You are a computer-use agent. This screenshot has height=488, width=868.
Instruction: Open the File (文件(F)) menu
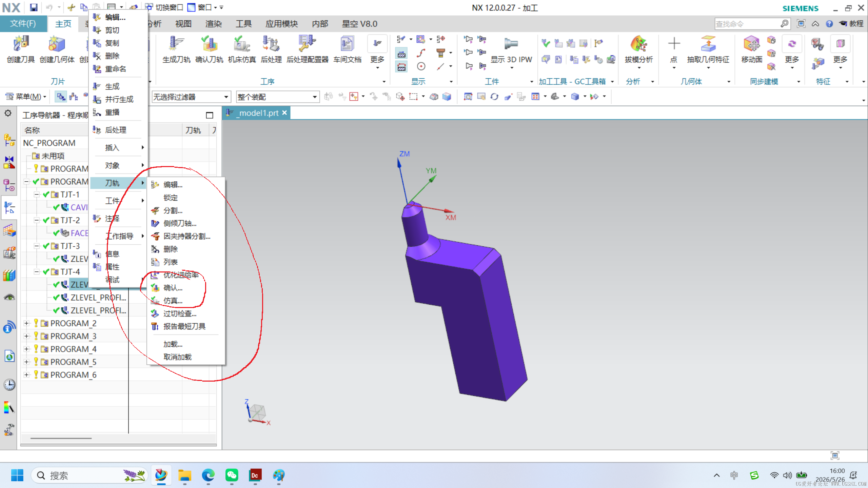[23, 23]
